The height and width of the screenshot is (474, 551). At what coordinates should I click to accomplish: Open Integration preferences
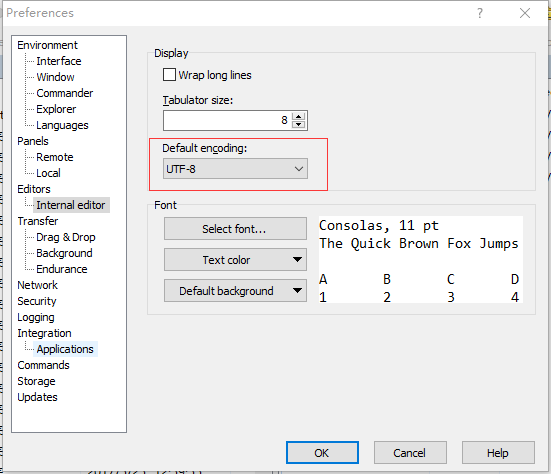click(44, 333)
